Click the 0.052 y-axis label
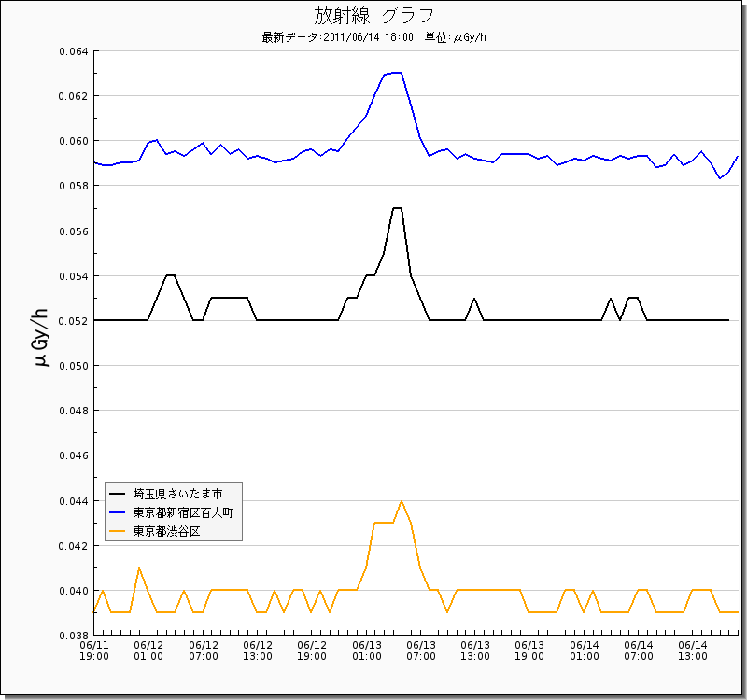Viewport: 747px width, 700px height. pos(74,321)
